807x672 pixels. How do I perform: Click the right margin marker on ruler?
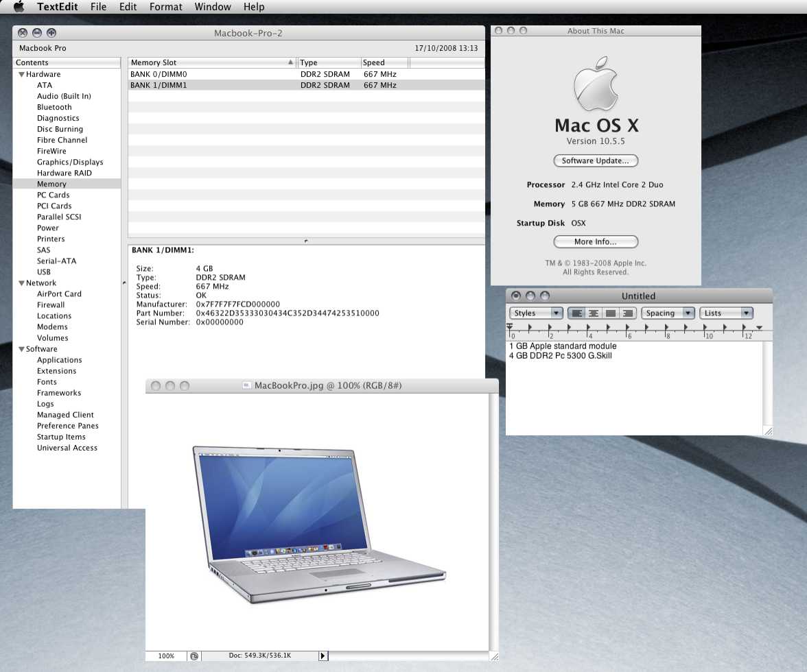point(759,328)
